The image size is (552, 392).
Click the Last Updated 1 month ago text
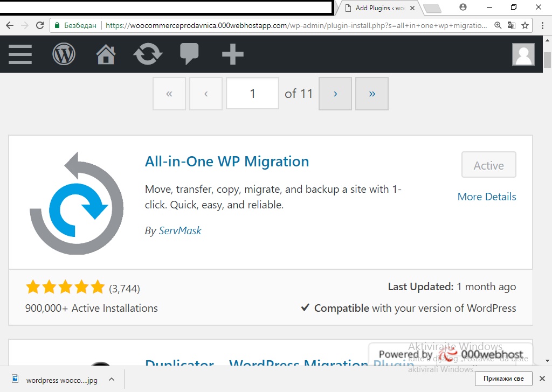pyautogui.click(x=452, y=287)
